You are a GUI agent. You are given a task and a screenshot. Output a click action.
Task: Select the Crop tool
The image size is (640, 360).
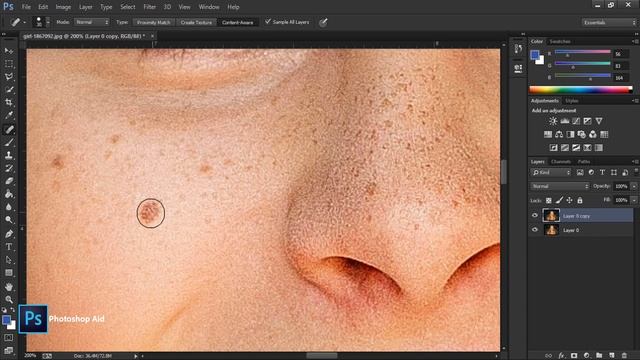click(x=9, y=102)
